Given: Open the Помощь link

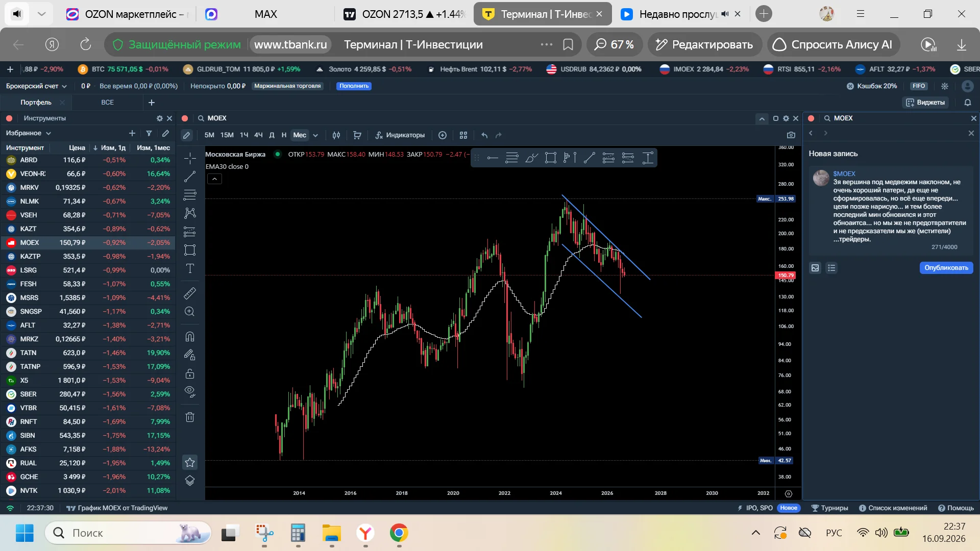Looking at the screenshot, I should coord(956,508).
